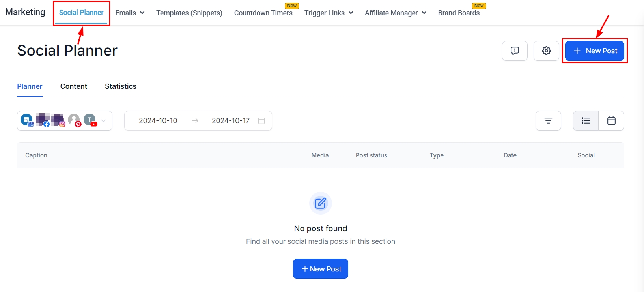Click the Pinterest account avatar
This screenshot has width=644, height=292.
pyautogui.click(x=74, y=120)
